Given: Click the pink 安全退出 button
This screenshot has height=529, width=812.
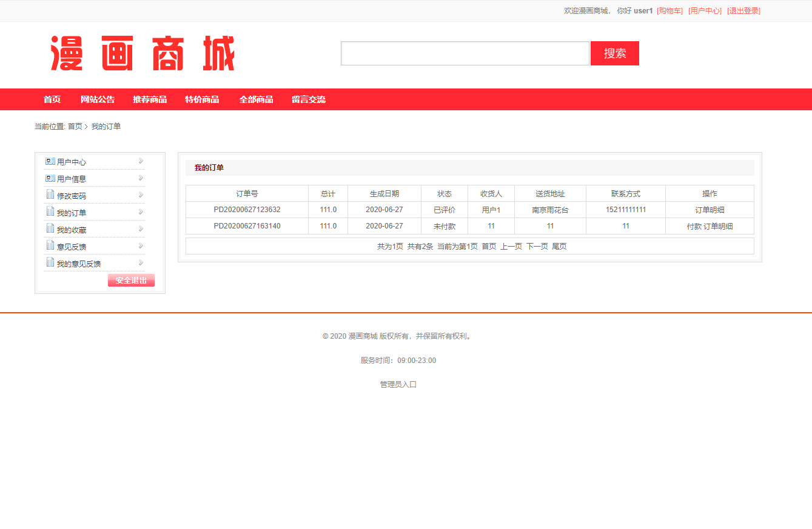Looking at the screenshot, I should pos(131,280).
